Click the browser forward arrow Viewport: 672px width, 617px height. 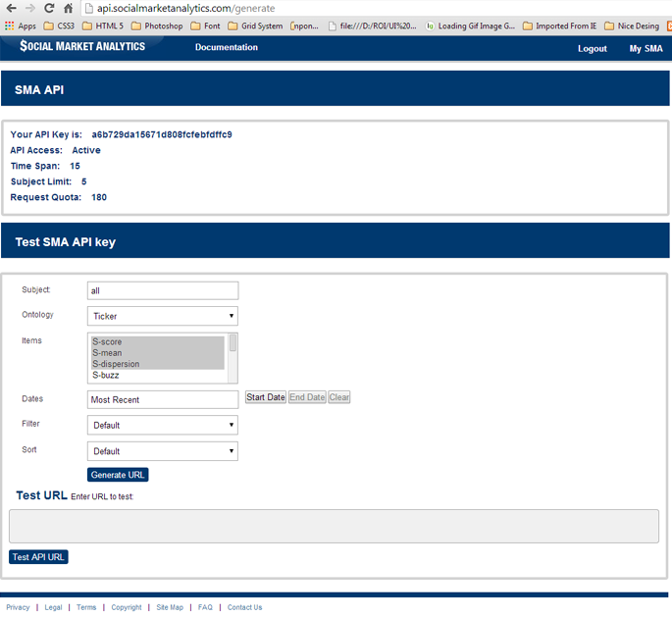click(29, 8)
